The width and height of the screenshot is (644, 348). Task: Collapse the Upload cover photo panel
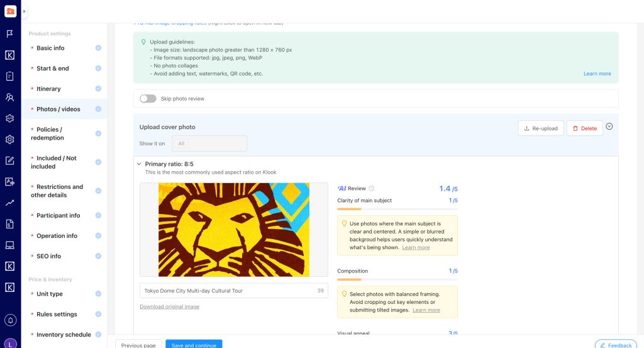(x=609, y=126)
